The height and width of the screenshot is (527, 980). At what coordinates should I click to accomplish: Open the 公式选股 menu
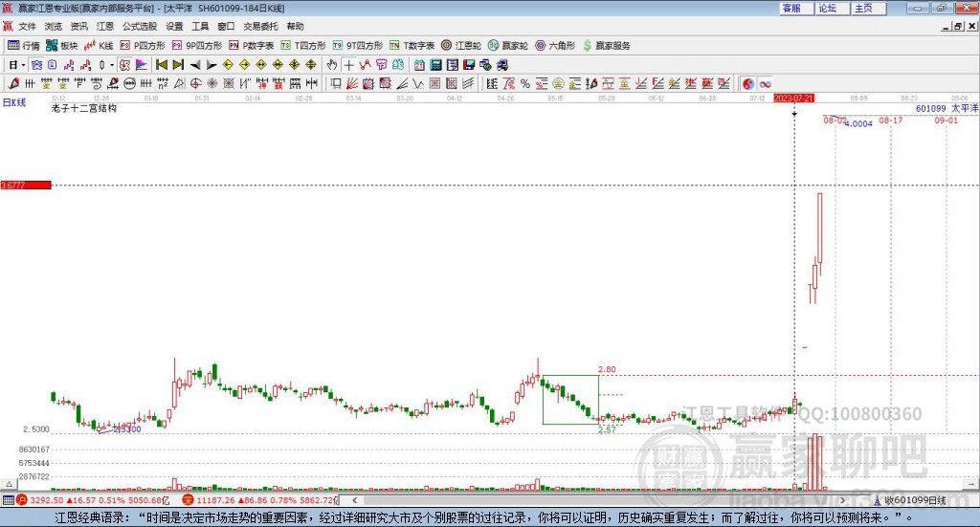(x=140, y=26)
